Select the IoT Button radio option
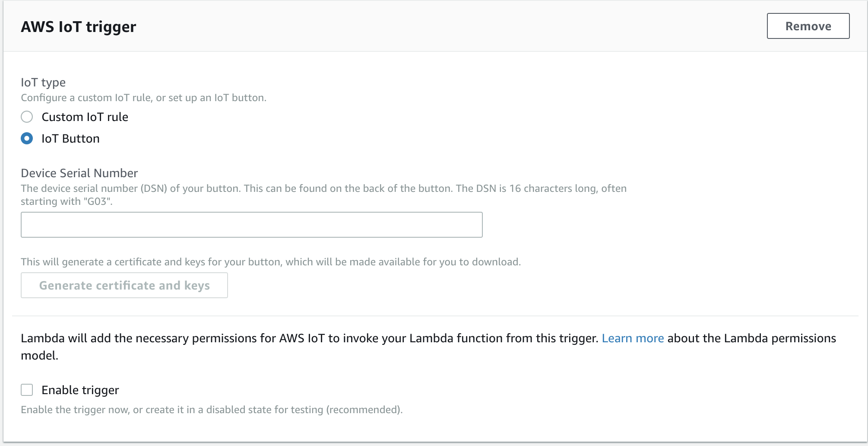The width and height of the screenshot is (868, 446). tap(27, 138)
